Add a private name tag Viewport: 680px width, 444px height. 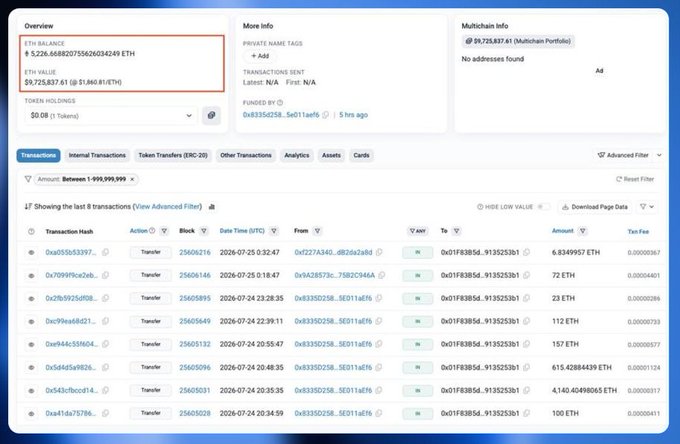[260, 56]
